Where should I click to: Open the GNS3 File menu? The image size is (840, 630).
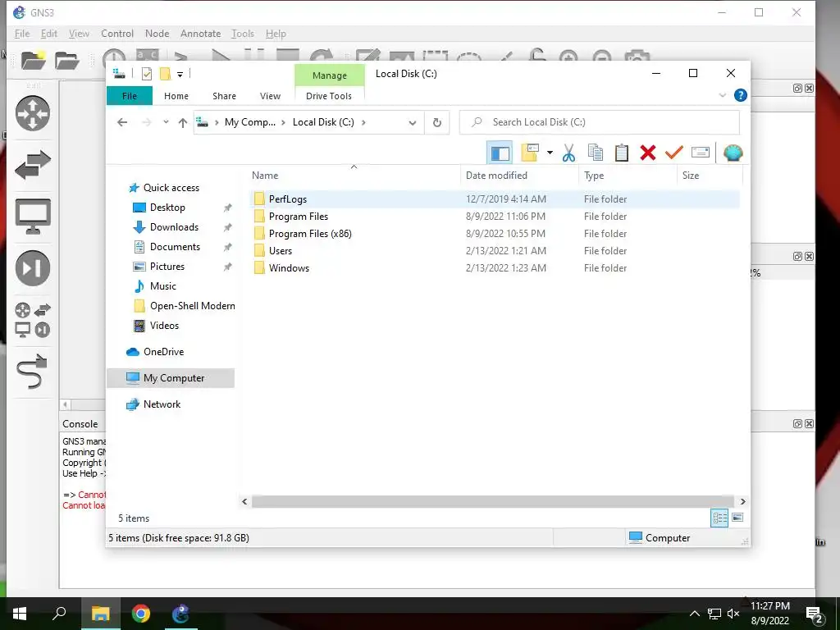point(22,33)
